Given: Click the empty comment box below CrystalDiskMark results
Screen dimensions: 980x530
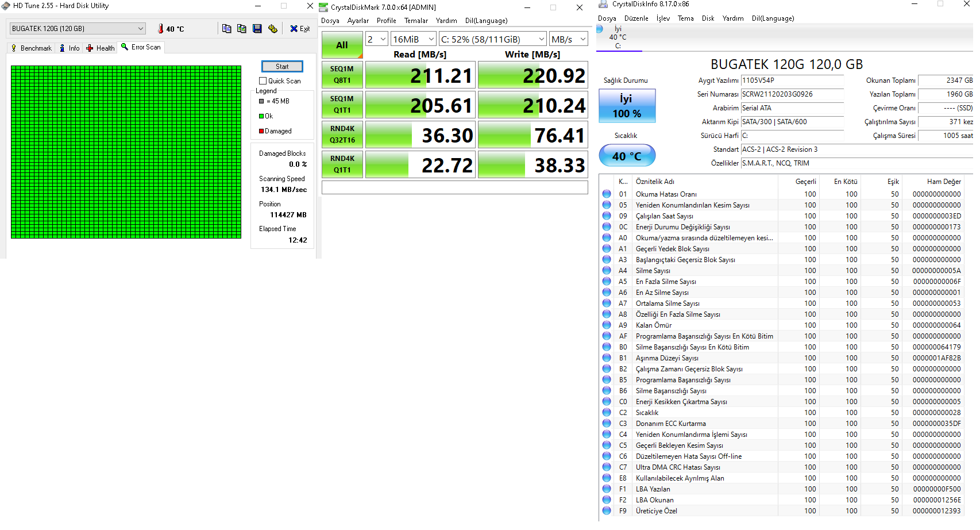Looking at the screenshot, I should [x=455, y=187].
